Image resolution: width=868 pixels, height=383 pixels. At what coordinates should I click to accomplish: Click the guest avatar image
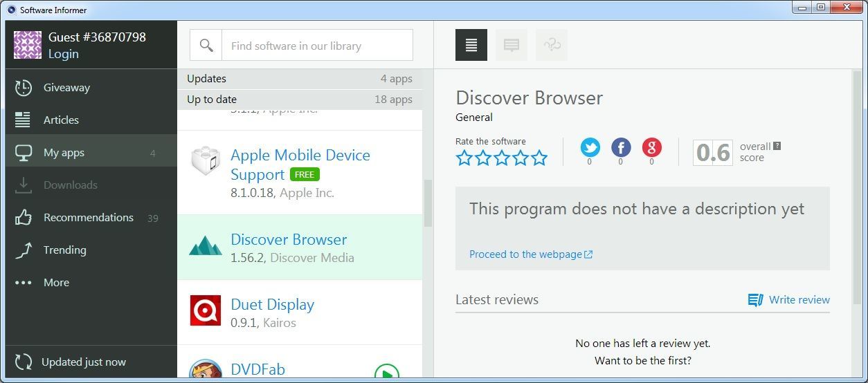(28, 45)
